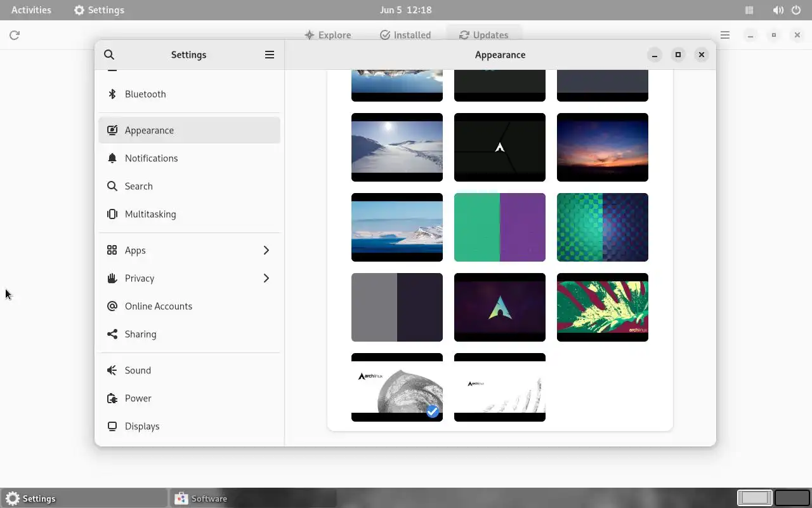
Task: Click the Sound label in sidebar
Action: click(x=138, y=370)
